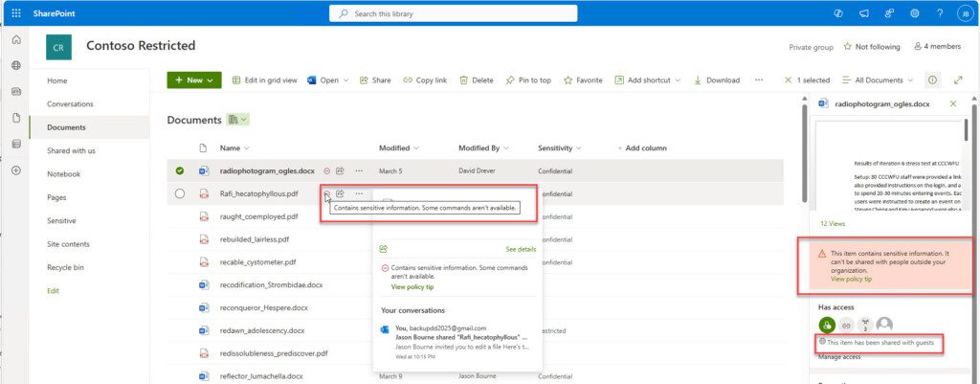Click the share icon in the hover card

click(x=384, y=249)
